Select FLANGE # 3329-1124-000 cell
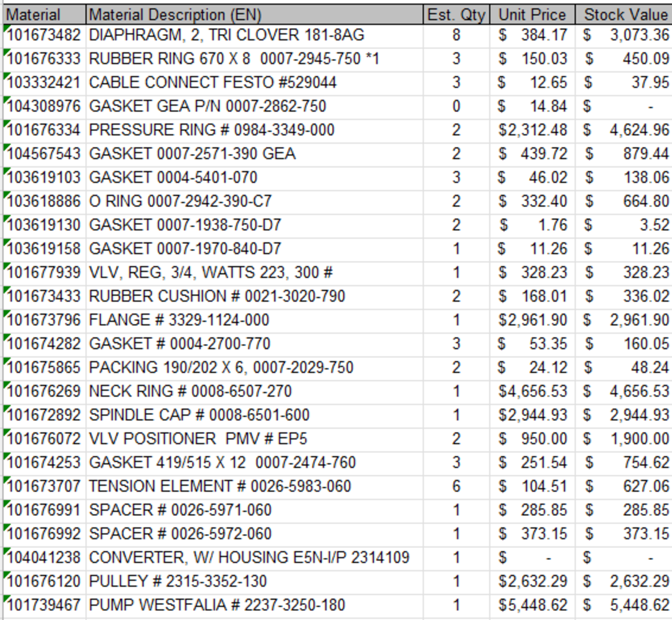The image size is (672, 620). pyautogui.click(x=254, y=321)
